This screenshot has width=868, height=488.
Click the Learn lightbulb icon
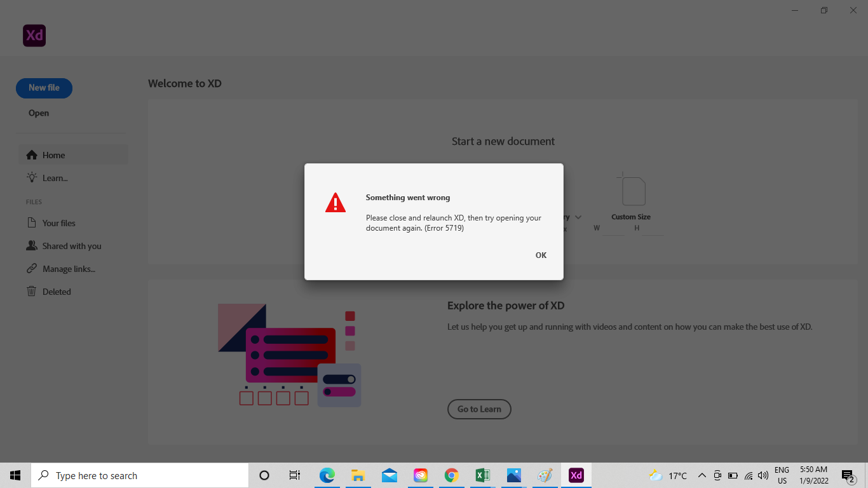pyautogui.click(x=31, y=177)
